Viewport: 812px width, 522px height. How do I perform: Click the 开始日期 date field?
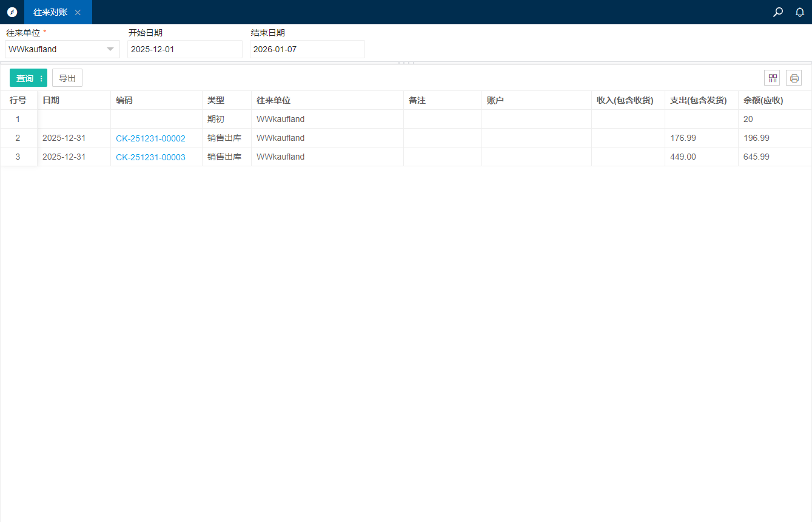(x=184, y=49)
